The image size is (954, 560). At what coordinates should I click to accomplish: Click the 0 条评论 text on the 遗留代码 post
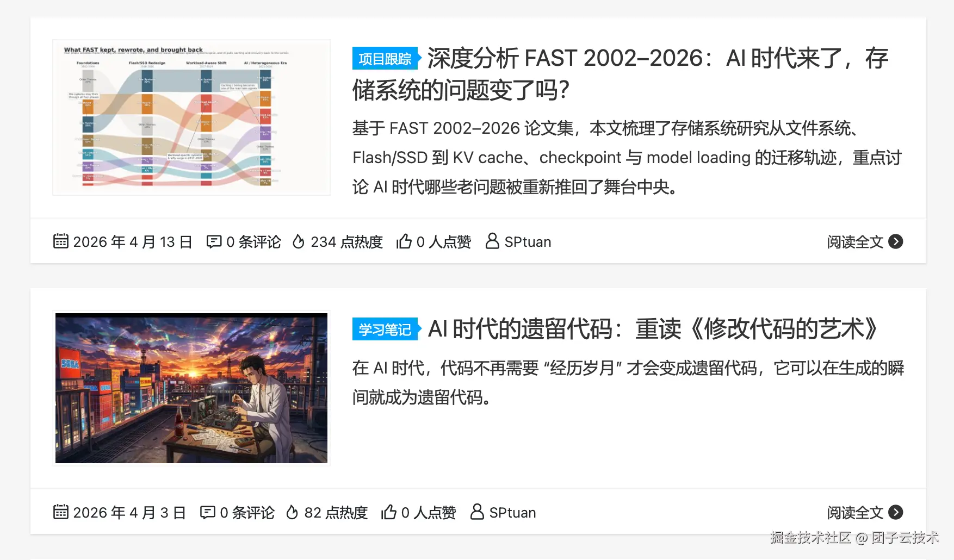point(247,513)
